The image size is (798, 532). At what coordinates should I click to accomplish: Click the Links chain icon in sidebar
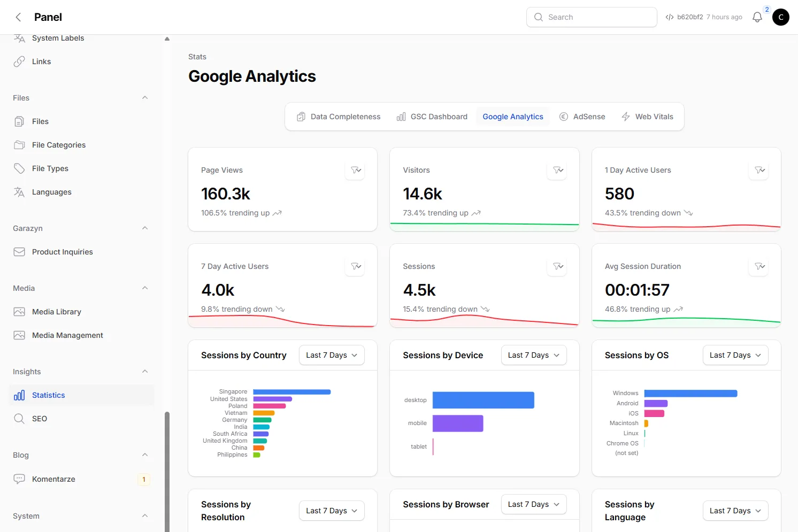[19, 61]
